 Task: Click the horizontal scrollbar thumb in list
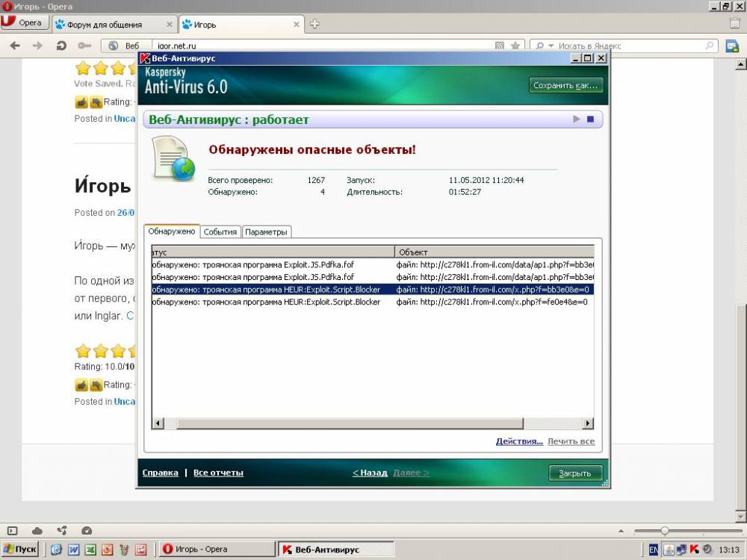click(x=350, y=423)
